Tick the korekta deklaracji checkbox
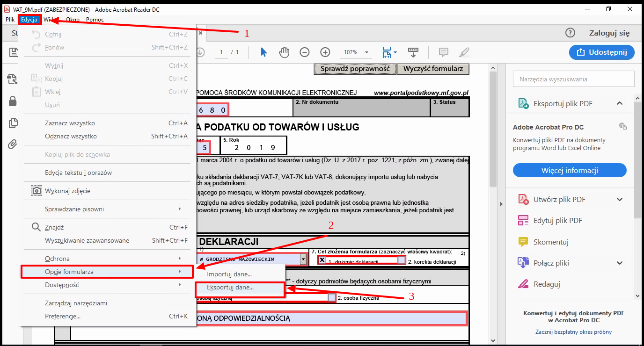This screenshot has height=346, width=644. (402, 260)
